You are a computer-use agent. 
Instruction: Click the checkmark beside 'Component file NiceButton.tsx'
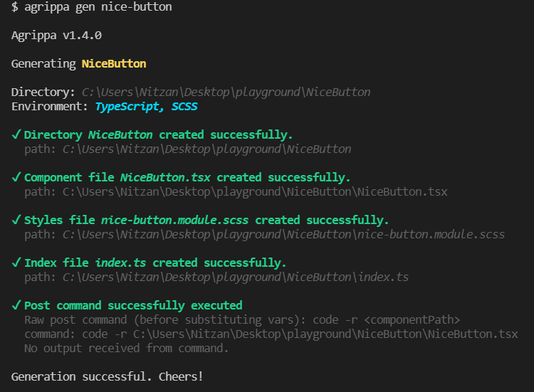click(16, 177)
